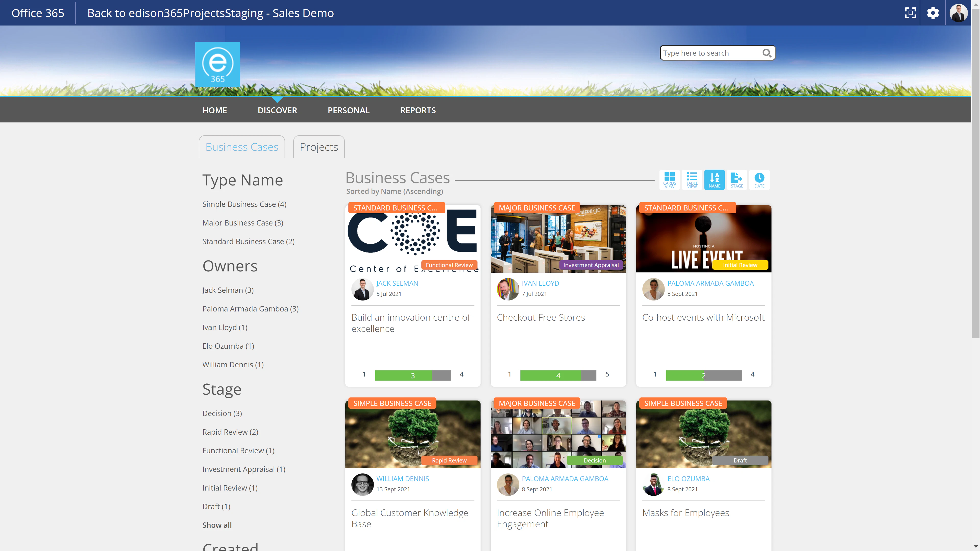Click the search input field

tap(712, 53)
